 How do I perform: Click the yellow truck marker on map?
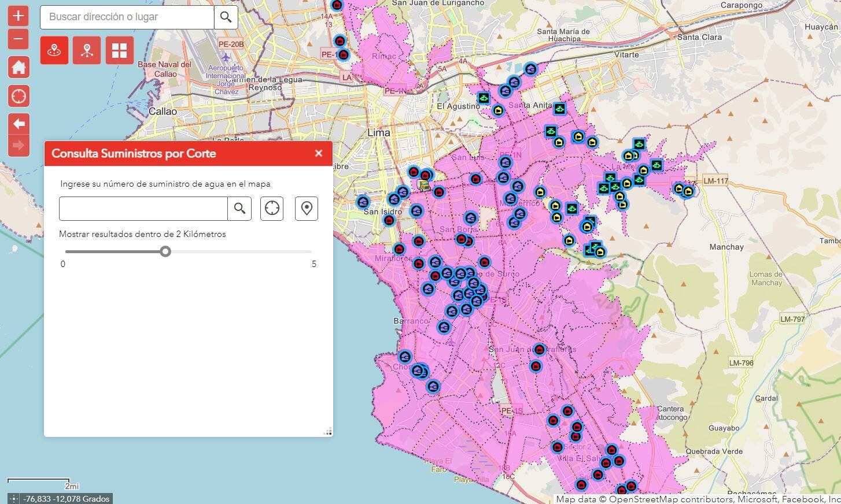point(424,185)
